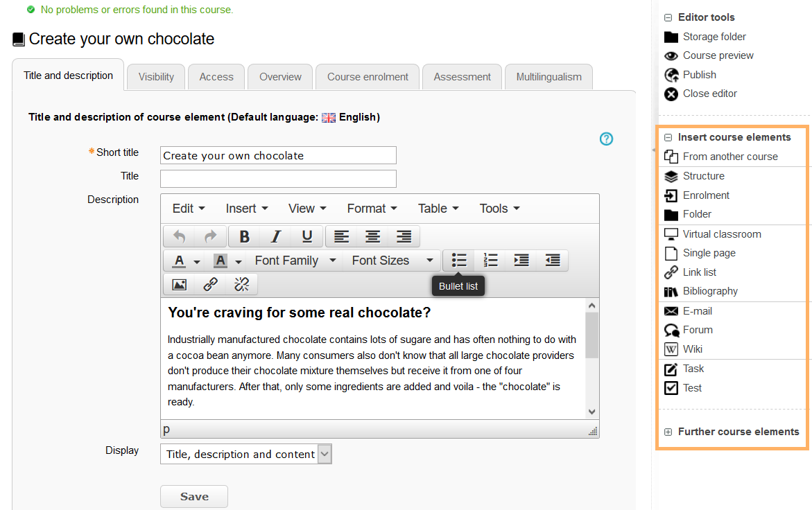Click the empty Title input field
Viewport: 812px width, 510px height.
point(278,179)
